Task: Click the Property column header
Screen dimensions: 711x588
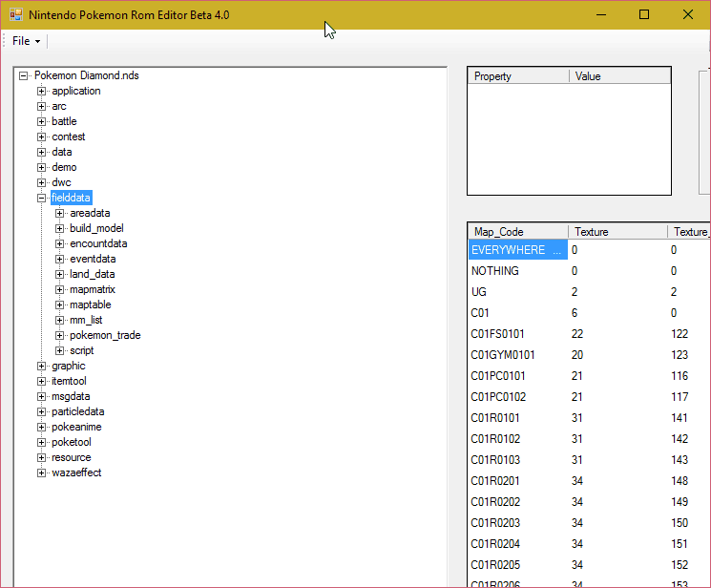Action: pos(519,76)
